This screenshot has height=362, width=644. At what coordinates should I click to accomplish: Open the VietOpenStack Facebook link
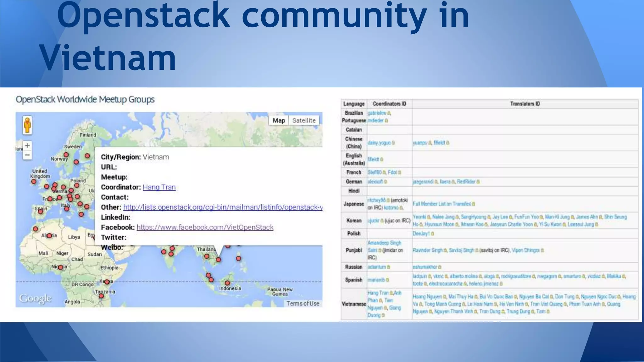pos(205,228)
